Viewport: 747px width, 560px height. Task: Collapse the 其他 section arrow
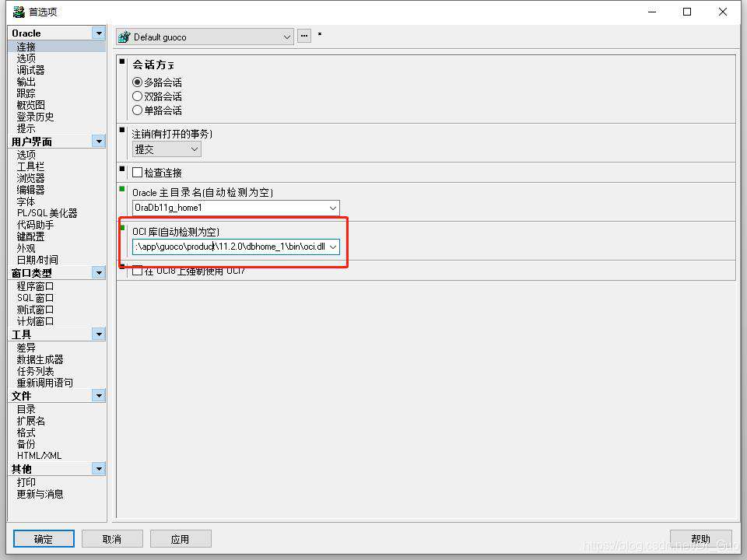pos(99,468)
